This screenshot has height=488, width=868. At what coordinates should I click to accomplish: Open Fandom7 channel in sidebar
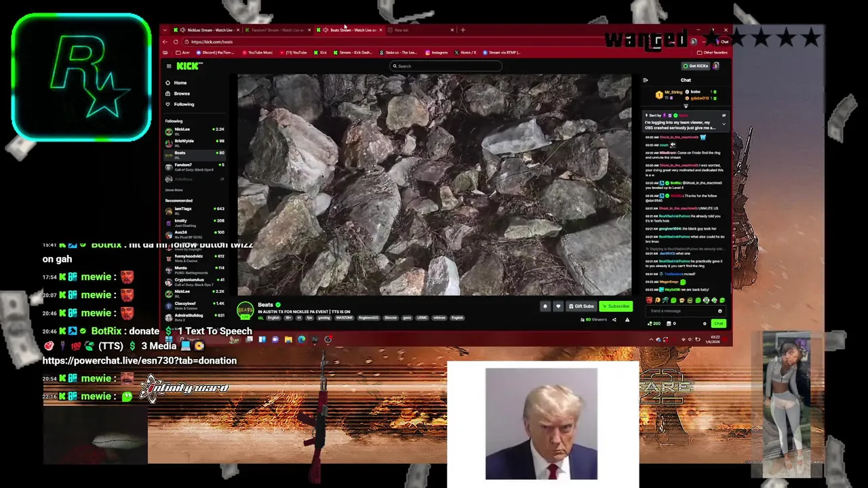195,166
